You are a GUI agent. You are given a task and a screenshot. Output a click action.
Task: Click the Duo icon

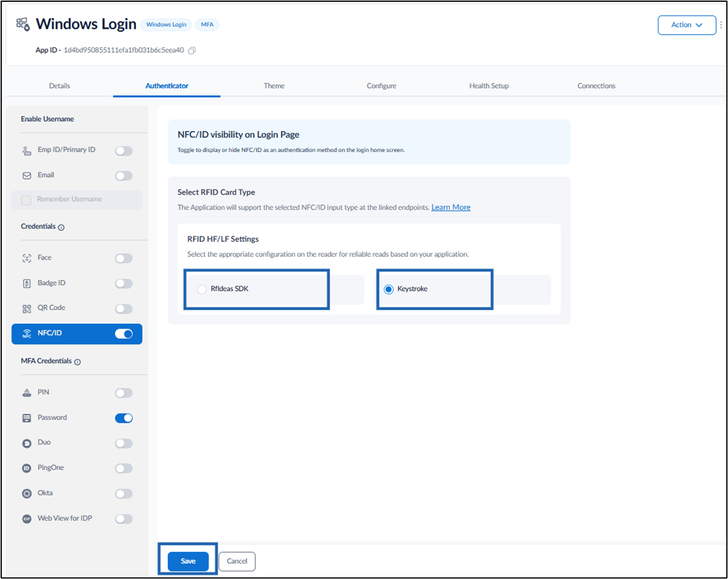click(26, 443)
